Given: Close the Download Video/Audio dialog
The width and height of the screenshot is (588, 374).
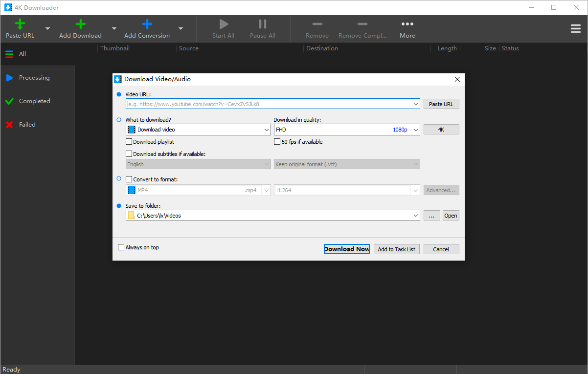Looking at the screenshot, I should (x=457, y=79).
